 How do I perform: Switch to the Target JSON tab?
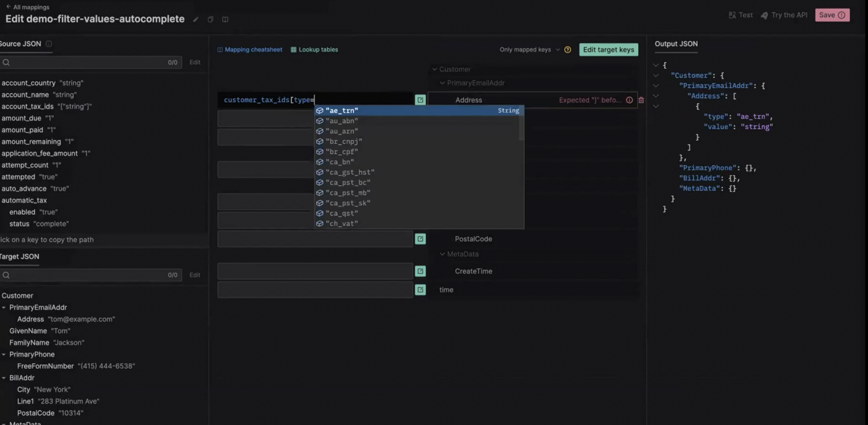(19, 257)
